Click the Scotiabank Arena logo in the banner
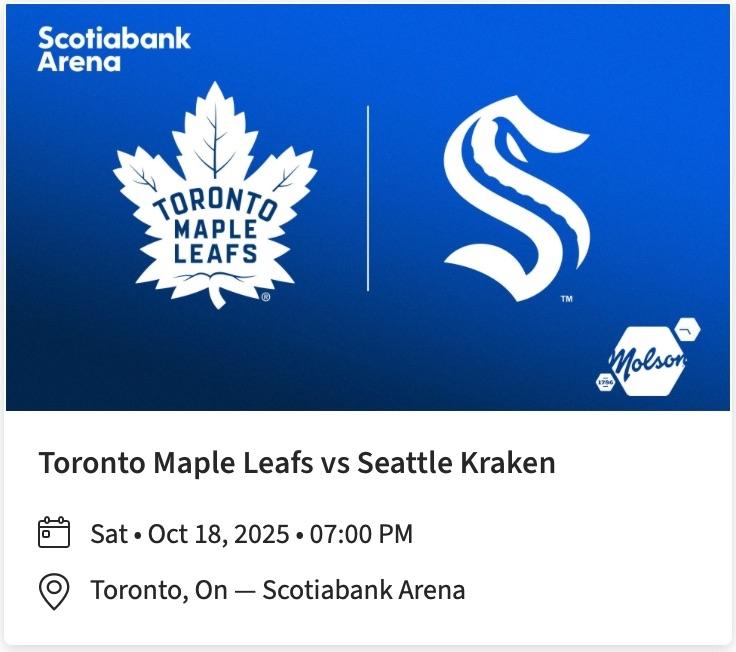Viewport: 736px width, 652px height. [113, 49]
